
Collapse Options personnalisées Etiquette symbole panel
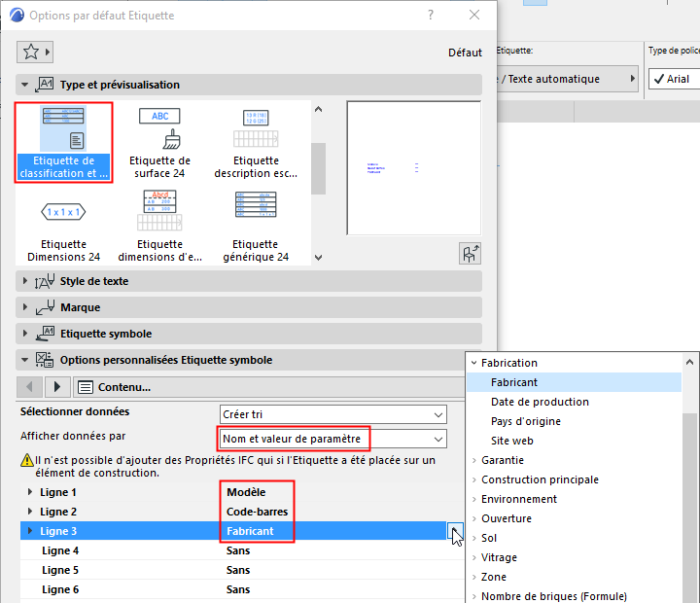[x=25, y=360]
